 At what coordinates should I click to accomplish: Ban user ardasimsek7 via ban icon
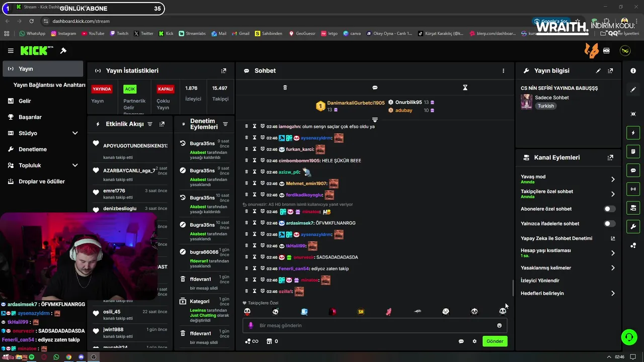263,223
